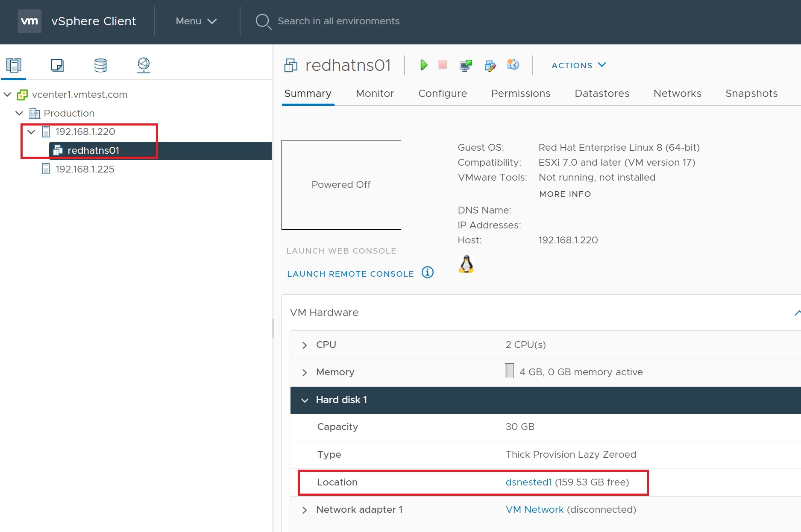801x532 pixels.
Task: Open the ACTIONS dropdown menu
Action: 578,65
